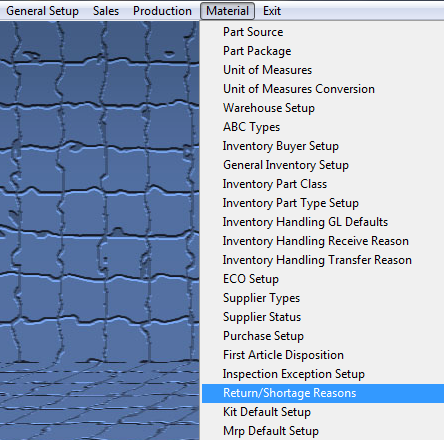Choose First Article Disposition
The image size is (444, 440).
coord(323,355)
